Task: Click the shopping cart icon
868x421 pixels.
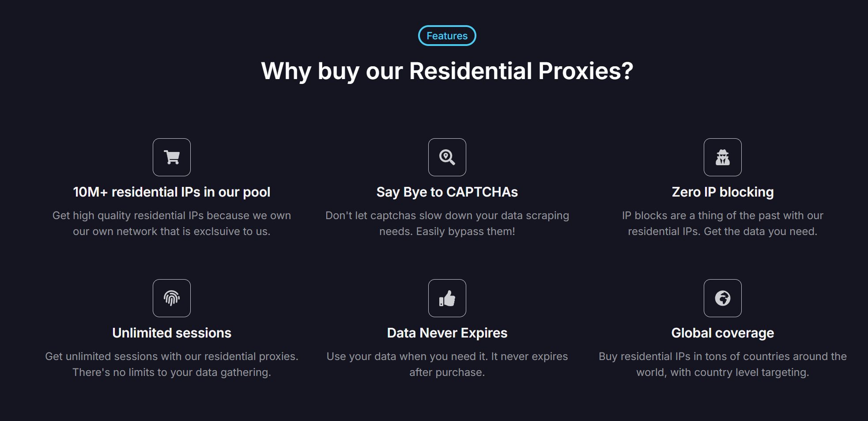Action: tap(172, 157)
